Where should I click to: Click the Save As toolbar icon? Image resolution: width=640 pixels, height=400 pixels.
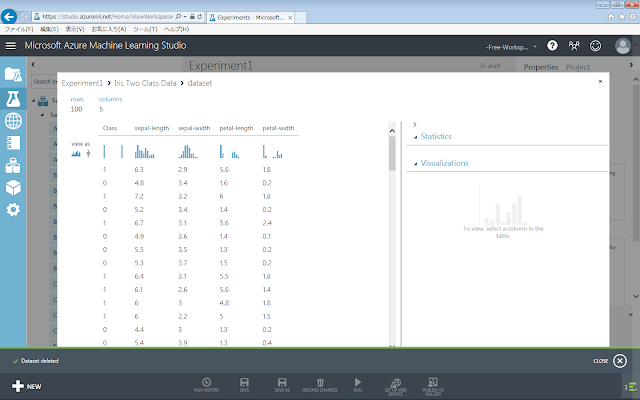[x=282, y=384]
